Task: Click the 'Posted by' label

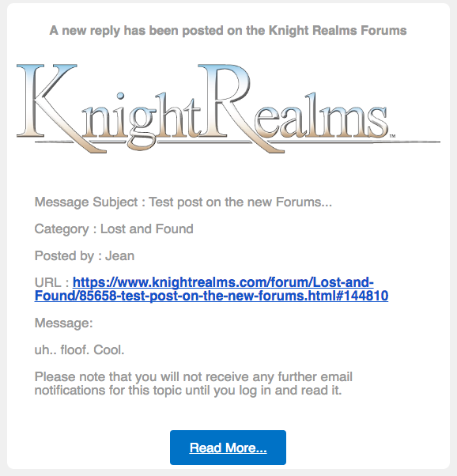Action: click(64, 256)
